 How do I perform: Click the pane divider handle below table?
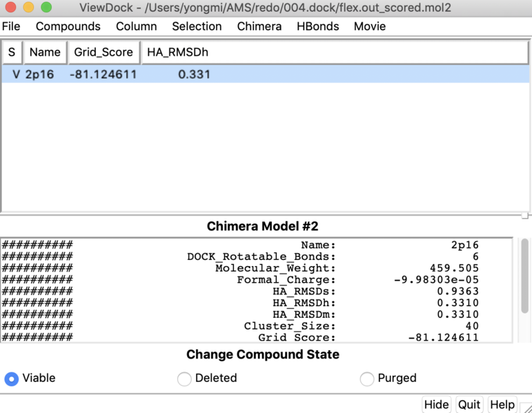(525, 216)
